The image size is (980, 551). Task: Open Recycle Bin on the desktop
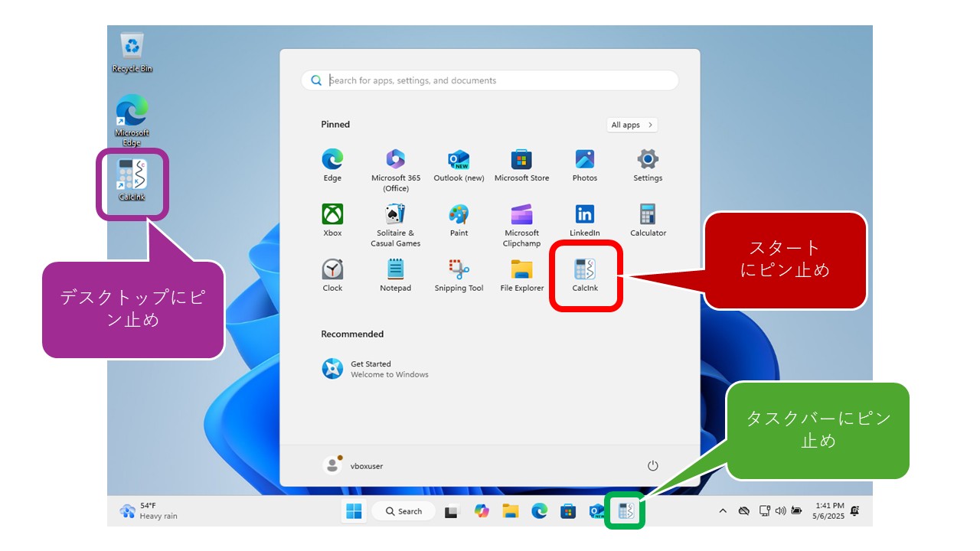coord(132,53)
